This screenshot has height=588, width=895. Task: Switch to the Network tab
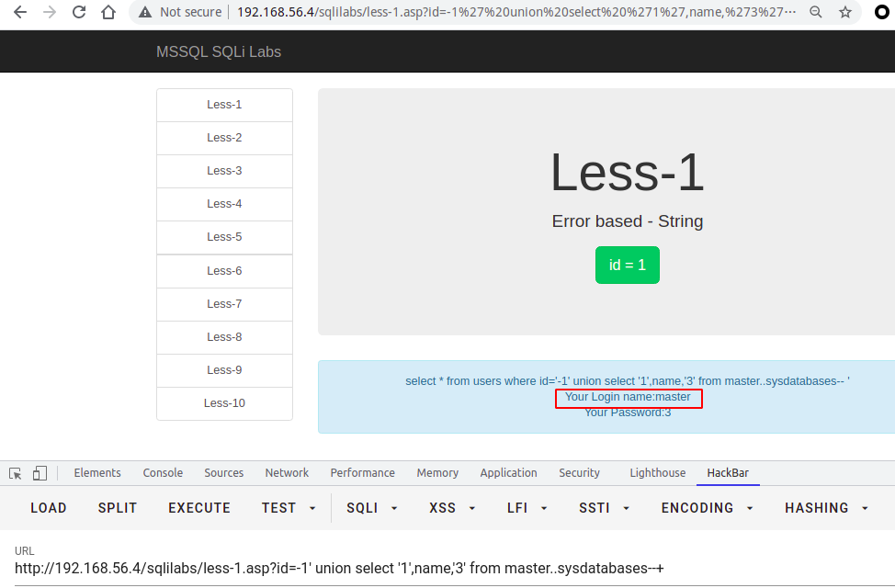[x=287, y=473]
